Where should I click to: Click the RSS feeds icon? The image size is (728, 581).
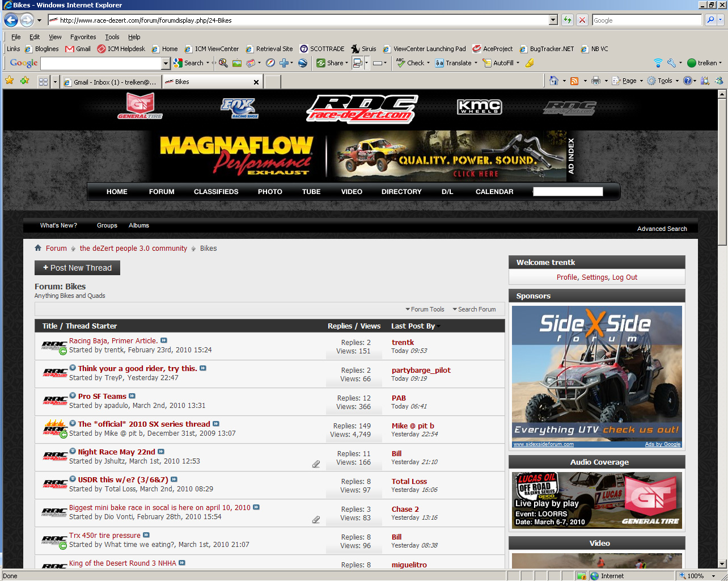pos(574,81)
